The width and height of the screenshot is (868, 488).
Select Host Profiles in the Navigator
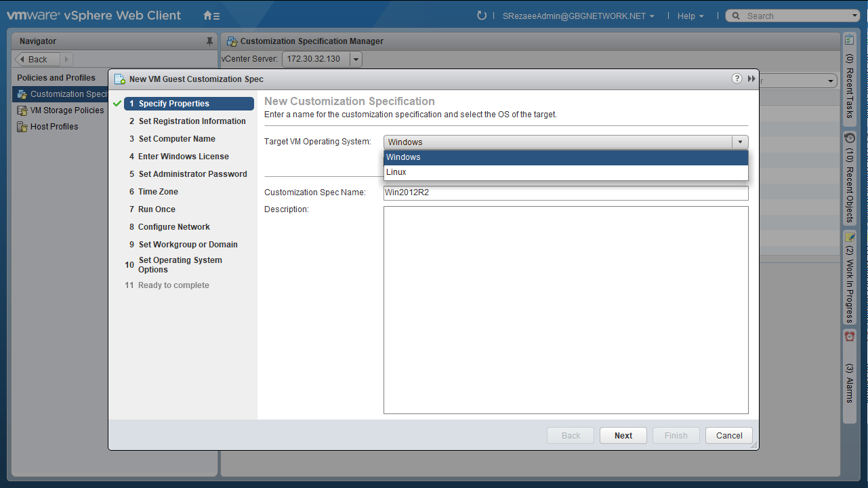coord(54,127)
